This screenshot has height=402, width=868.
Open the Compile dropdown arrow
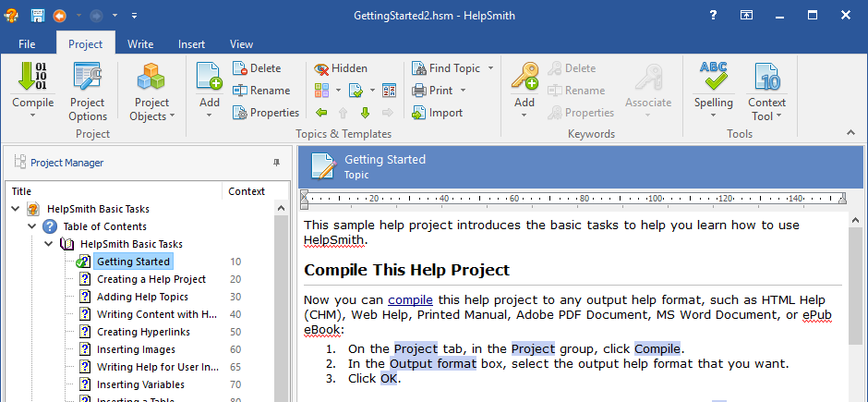[32, 116]
